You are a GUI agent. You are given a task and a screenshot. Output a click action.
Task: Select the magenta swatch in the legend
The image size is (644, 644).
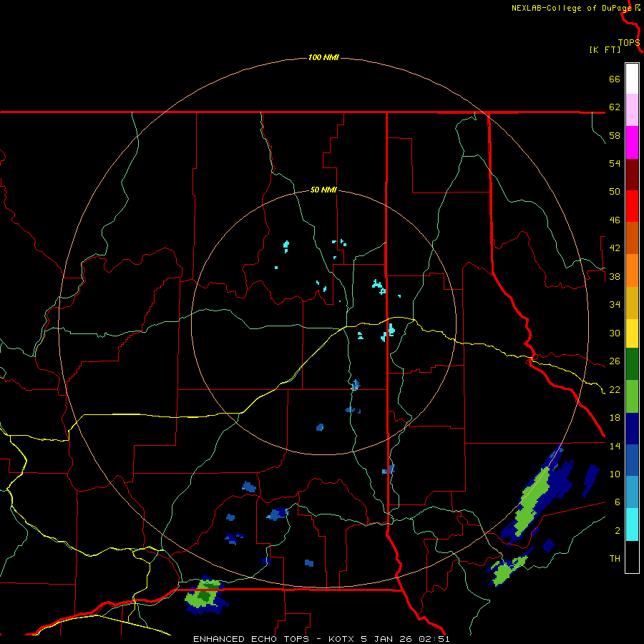632,142
